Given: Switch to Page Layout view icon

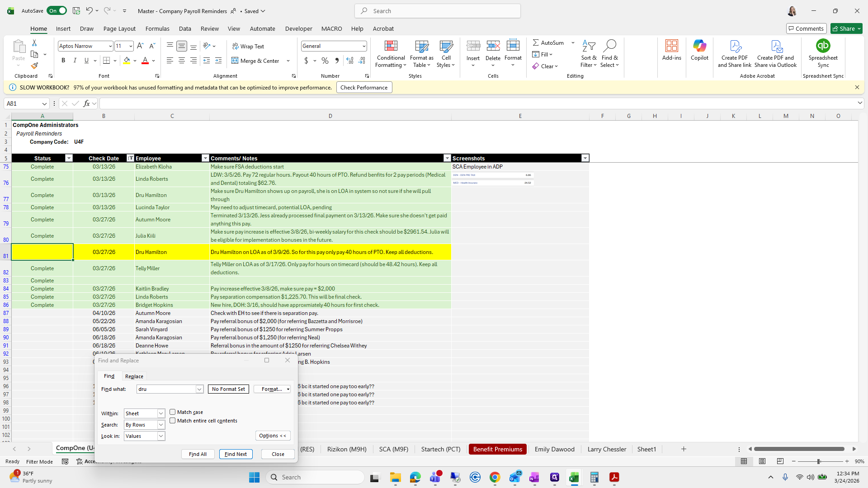Looking at the screenshot, I should click(x=762, y=461).
